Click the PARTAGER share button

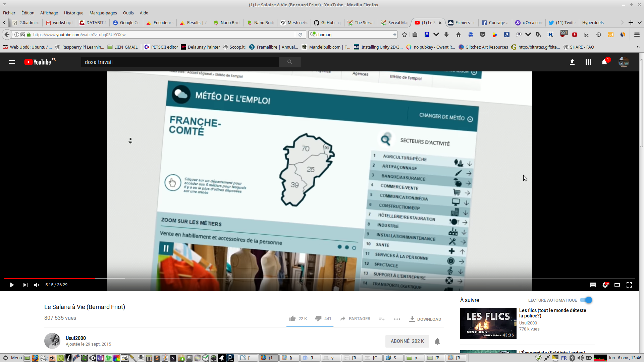coord(355,318)
